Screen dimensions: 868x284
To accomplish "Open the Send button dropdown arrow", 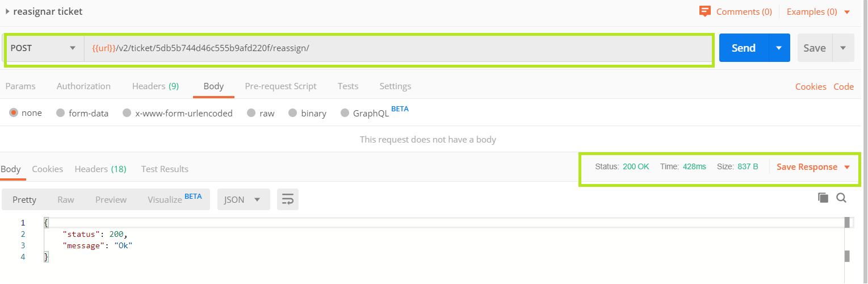I will (779, 48).
